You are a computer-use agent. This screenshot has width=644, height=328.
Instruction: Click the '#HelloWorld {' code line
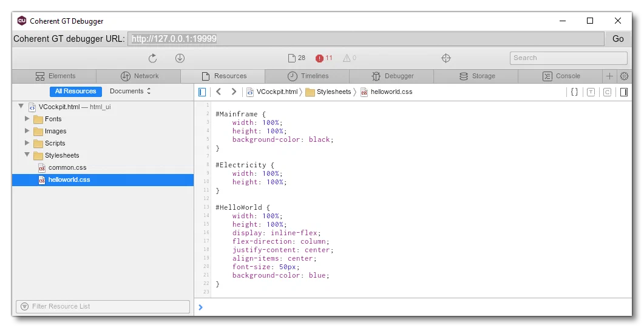tap(243, 207)
